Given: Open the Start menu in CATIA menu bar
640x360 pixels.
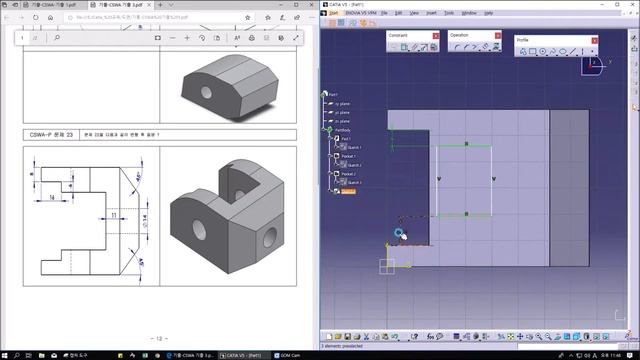Looking at the screenshot, I should [333, 13].
